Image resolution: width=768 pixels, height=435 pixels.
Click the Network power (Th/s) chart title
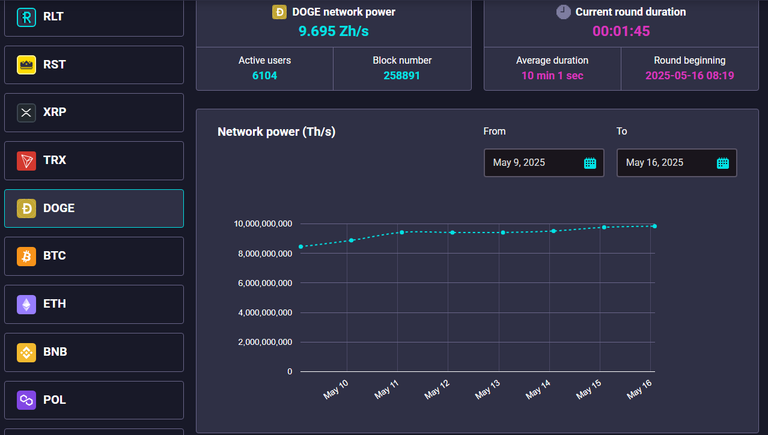(276, 132)
